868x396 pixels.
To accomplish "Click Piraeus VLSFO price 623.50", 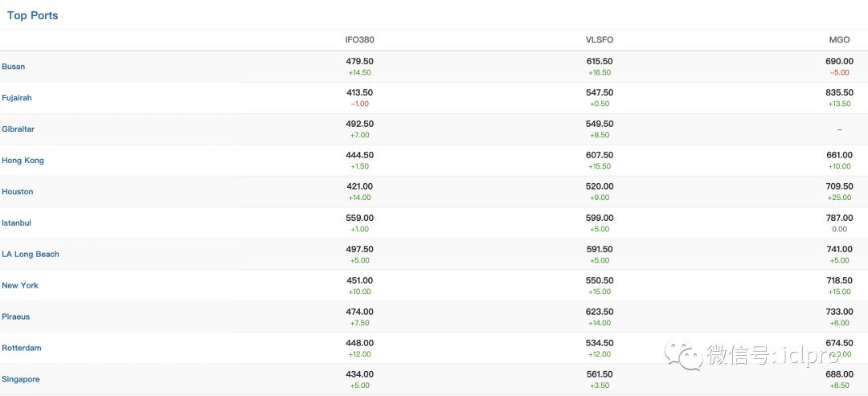I will (600, 312).
